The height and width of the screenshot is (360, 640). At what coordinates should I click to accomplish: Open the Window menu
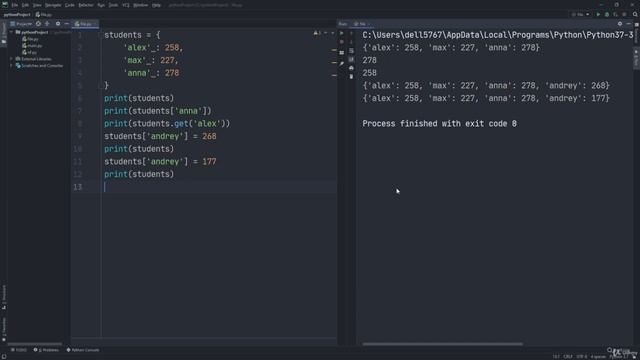pyautogui.click(x=141, y=5)
